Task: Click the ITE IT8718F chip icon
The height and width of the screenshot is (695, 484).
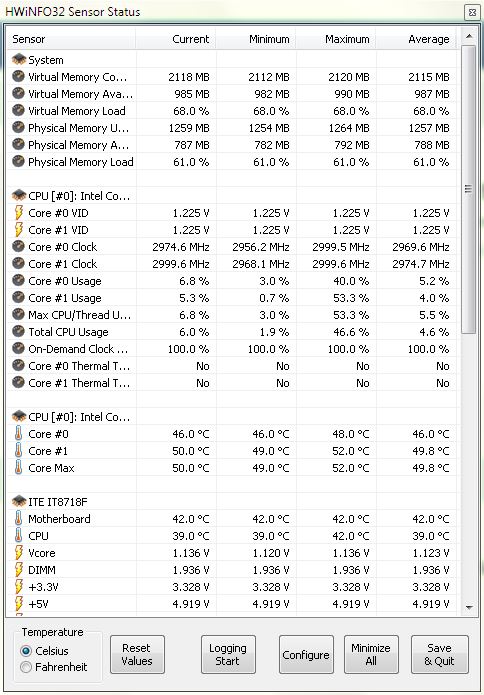Action: click(x=19, y=502)
